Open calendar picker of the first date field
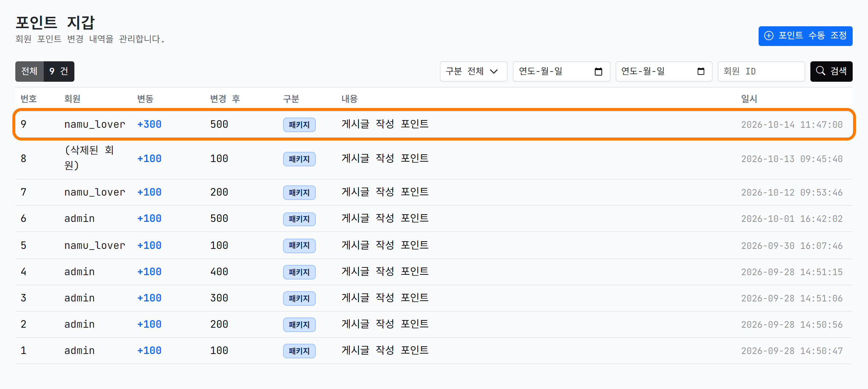The height and width of the screenshot is (389, 868). pos(598,72)
